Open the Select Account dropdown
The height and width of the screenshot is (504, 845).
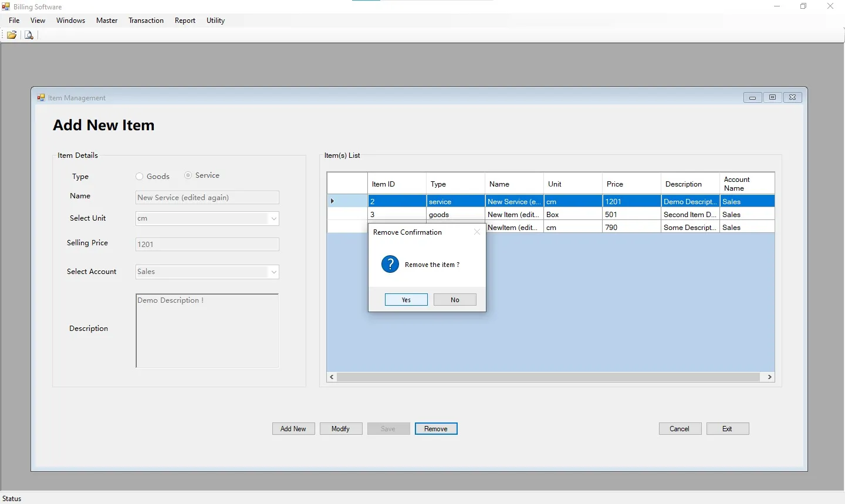tap(273, 272)
